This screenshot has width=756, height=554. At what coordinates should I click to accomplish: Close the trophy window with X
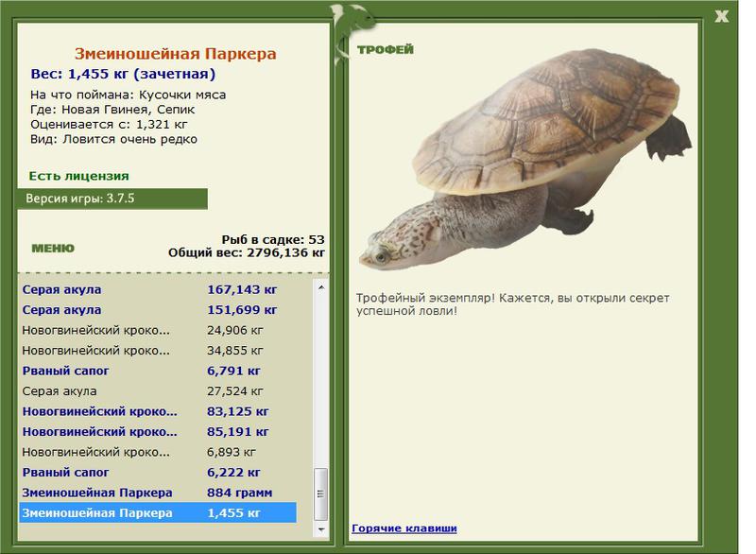pyautogui.click(x=721, y=16)
